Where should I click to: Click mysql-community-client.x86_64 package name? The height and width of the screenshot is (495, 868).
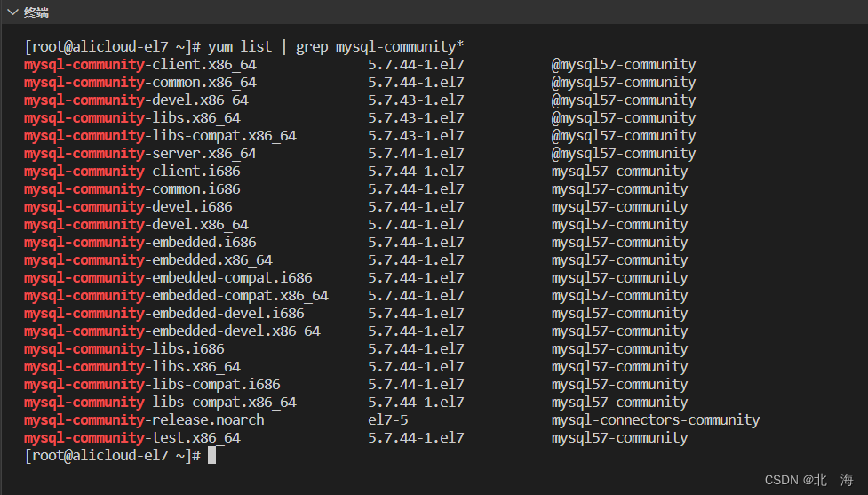140,64
